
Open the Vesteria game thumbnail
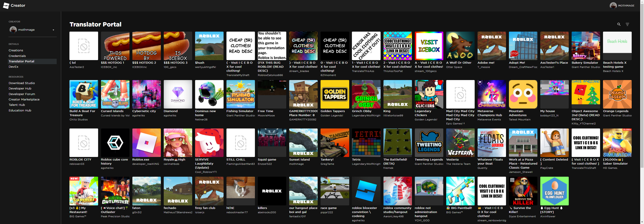461,143
